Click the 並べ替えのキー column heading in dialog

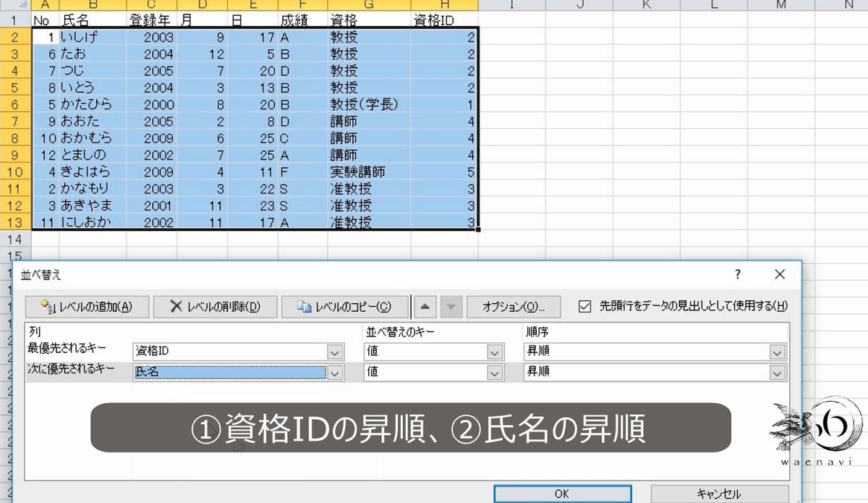(400, 331)
